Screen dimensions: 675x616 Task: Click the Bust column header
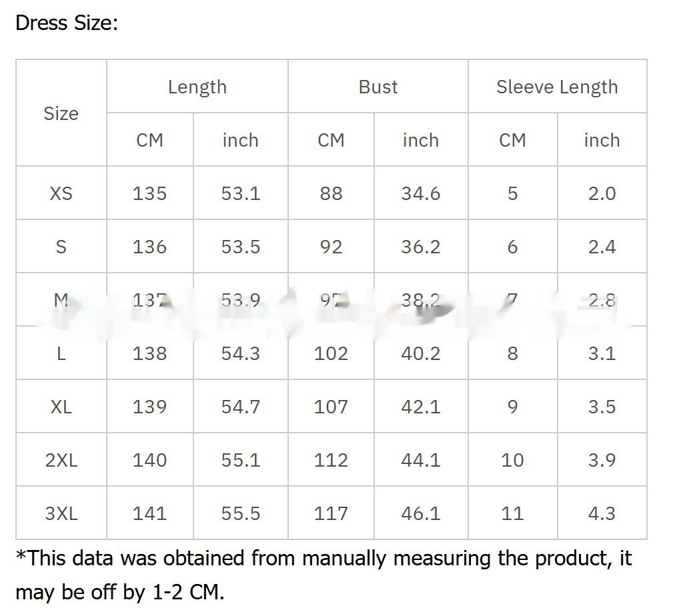coord(378,87)
